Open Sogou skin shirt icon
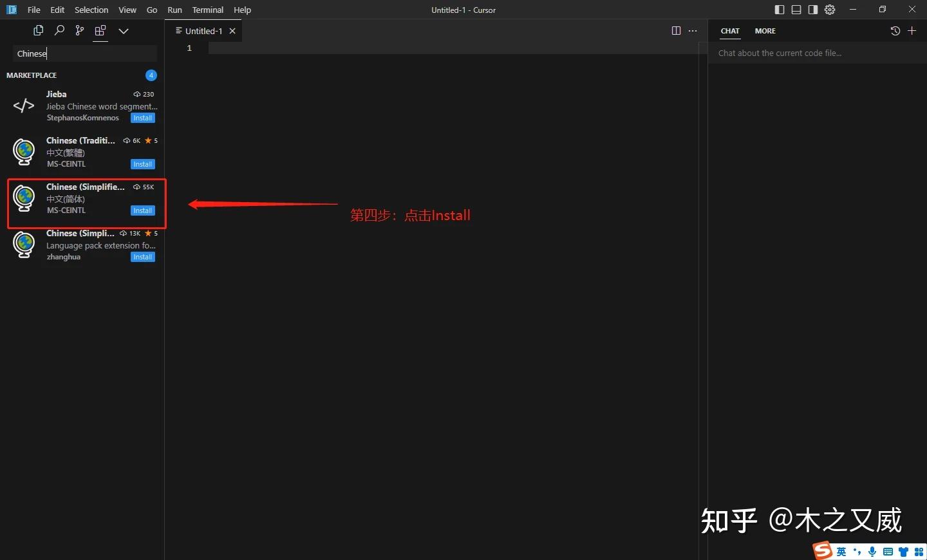This screenshot has height=560, width=927. (x=904, y=552)
